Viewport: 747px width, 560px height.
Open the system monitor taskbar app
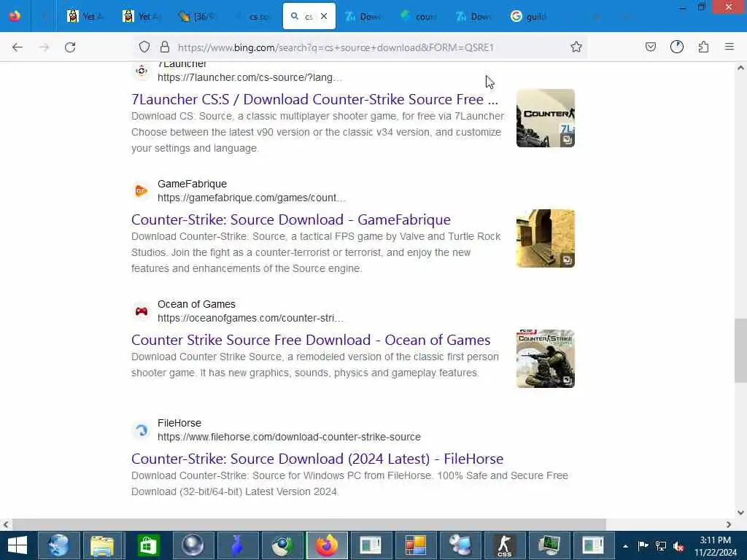[x=549, y=545]
